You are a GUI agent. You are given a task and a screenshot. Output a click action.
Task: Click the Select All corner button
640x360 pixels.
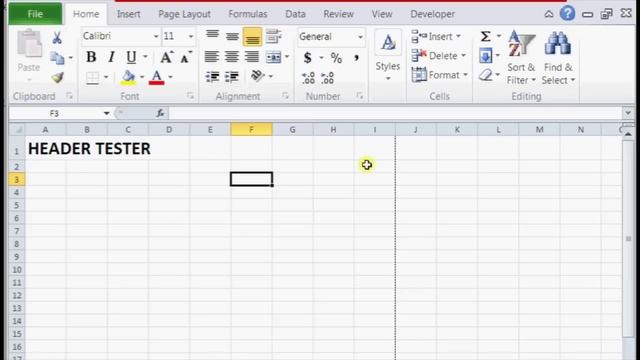17,130
